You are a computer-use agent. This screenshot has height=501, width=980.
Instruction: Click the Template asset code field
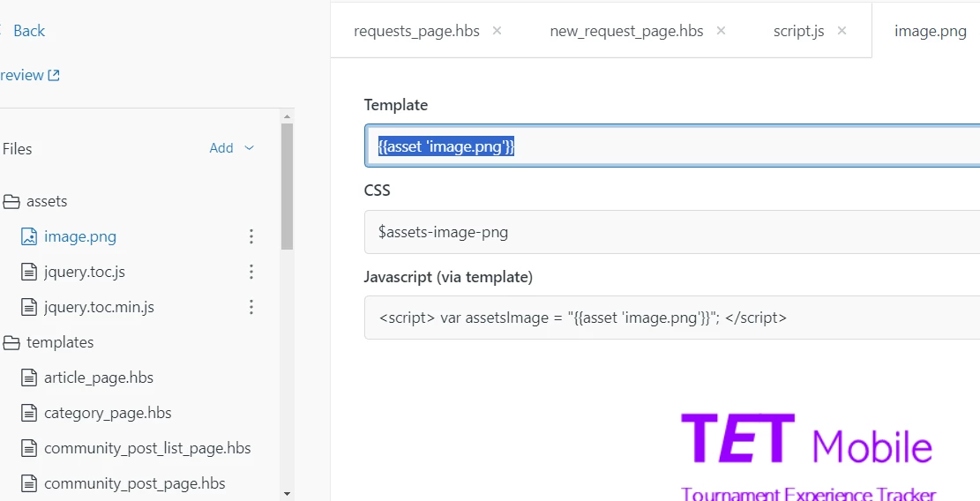click(672, 146)
